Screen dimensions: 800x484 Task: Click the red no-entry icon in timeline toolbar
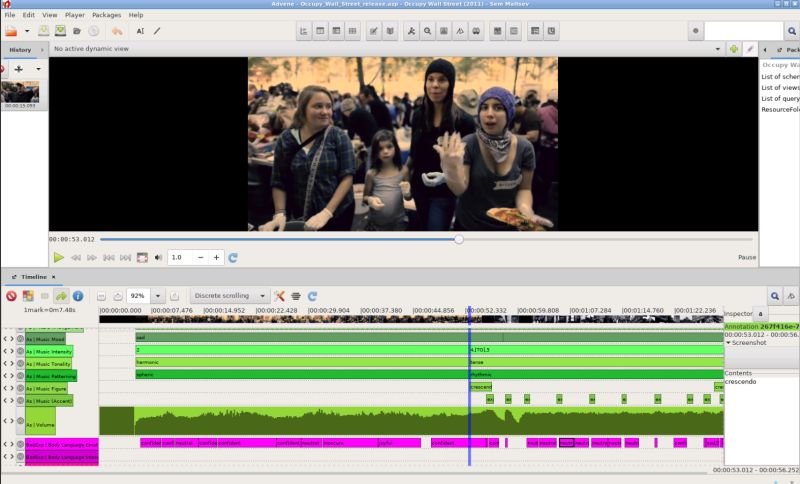(x=11, y=296)
